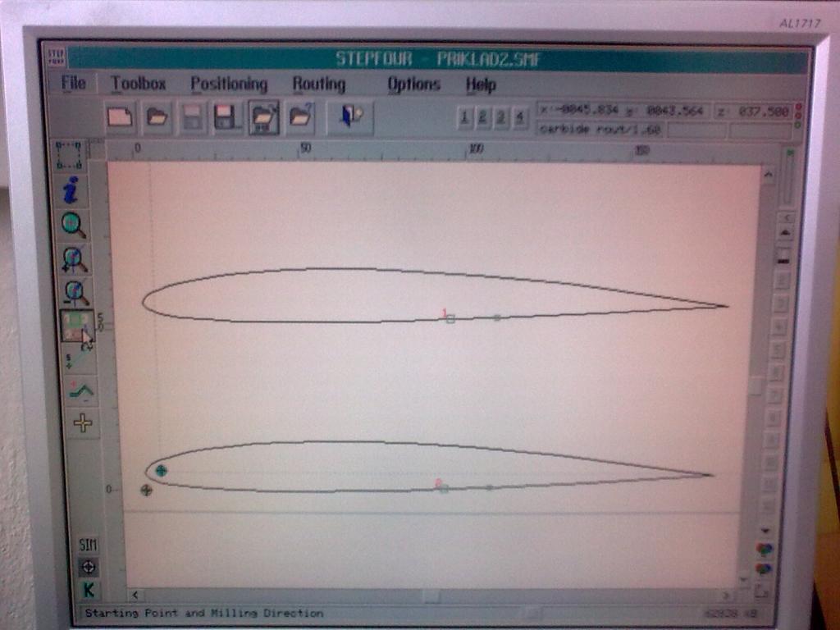This screenshot has height=630, width=840.
Task: Toggle the green K button
Action: click(x=89, y=590)
